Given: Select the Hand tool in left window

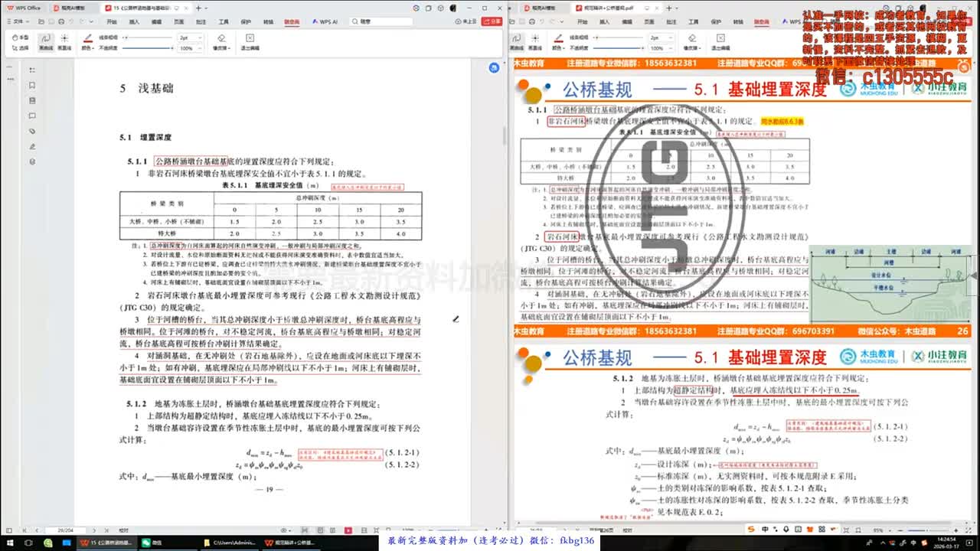Looking at the screenshot, I should click(22, 37).
